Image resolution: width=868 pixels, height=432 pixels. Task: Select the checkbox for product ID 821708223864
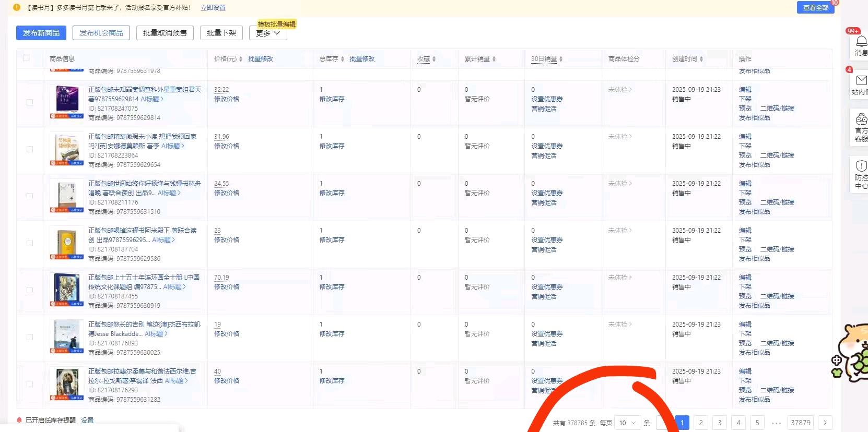pyautogui.click(x=30, y=149)
